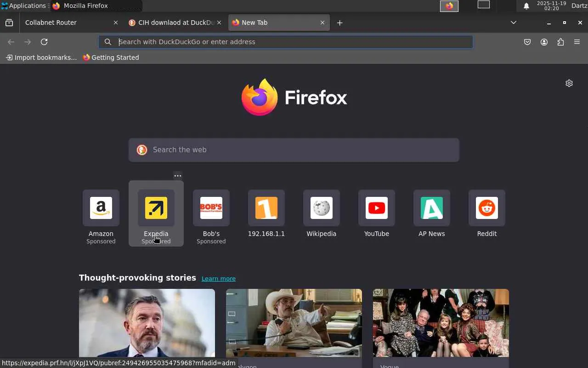Open the family group photo story
The height and width of the screenshot is (368, 588).
pos(441,323)
